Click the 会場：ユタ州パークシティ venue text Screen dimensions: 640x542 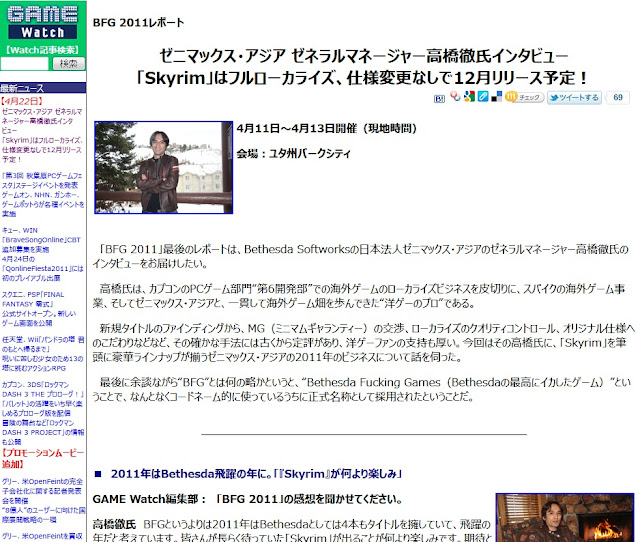point(293,154)
